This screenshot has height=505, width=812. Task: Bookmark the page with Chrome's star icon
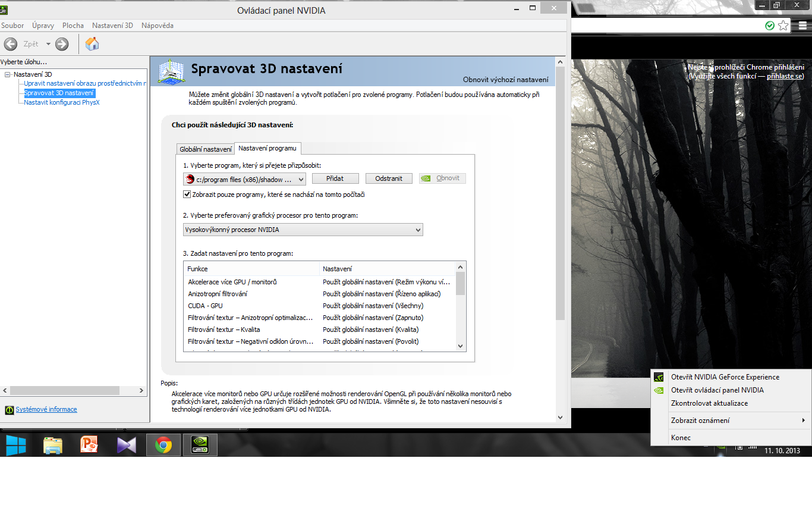(783, 26)
